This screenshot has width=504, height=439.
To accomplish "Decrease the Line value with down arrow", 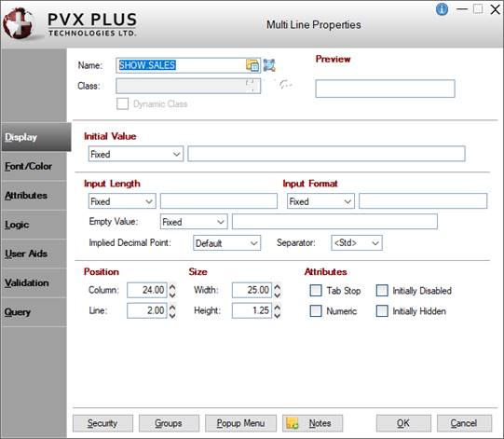I will coord(172,315).
